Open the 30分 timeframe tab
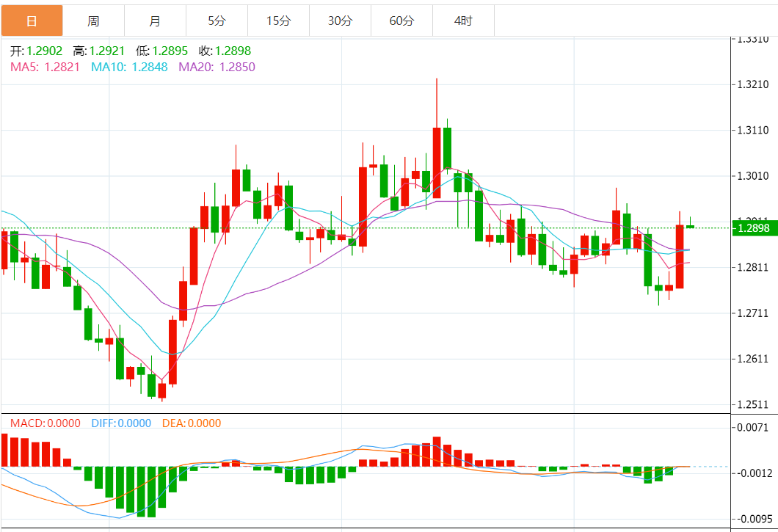 pyautogui.click(x=340, y=21)
